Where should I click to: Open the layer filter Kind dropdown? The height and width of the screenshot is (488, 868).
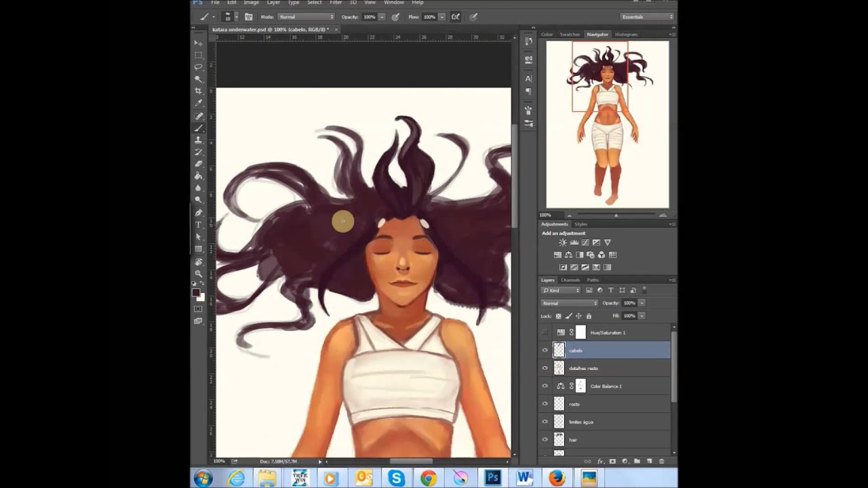(x=560, y=290)
